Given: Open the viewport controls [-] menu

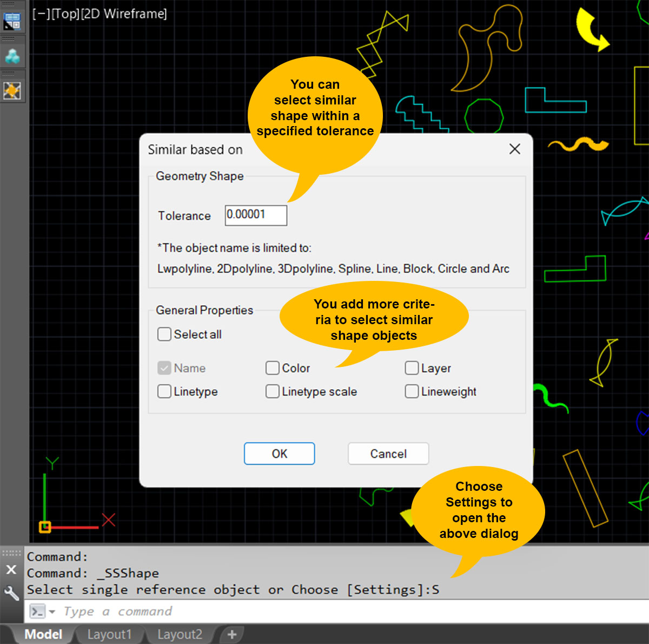Looking at the screenshot, I should [x=41, y=14].
